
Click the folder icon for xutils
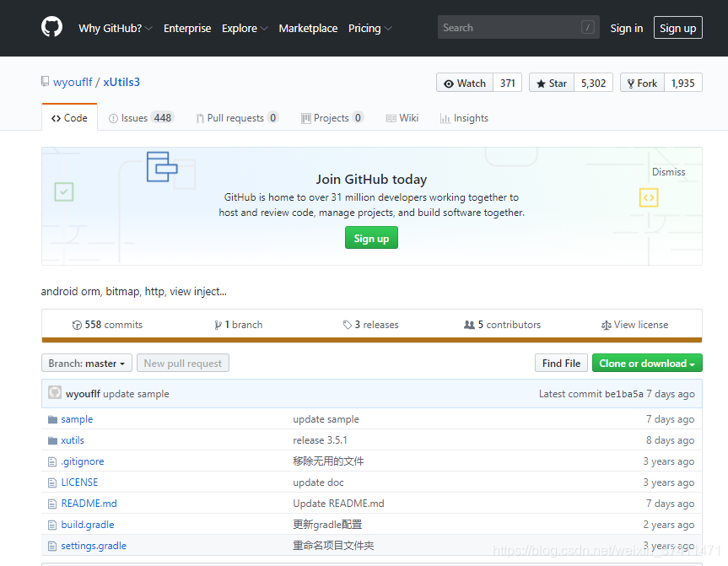click(x=52, y=440)
